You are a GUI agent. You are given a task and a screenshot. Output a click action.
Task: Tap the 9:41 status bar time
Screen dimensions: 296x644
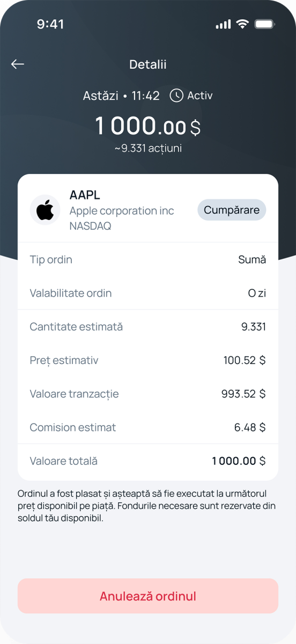50,24
